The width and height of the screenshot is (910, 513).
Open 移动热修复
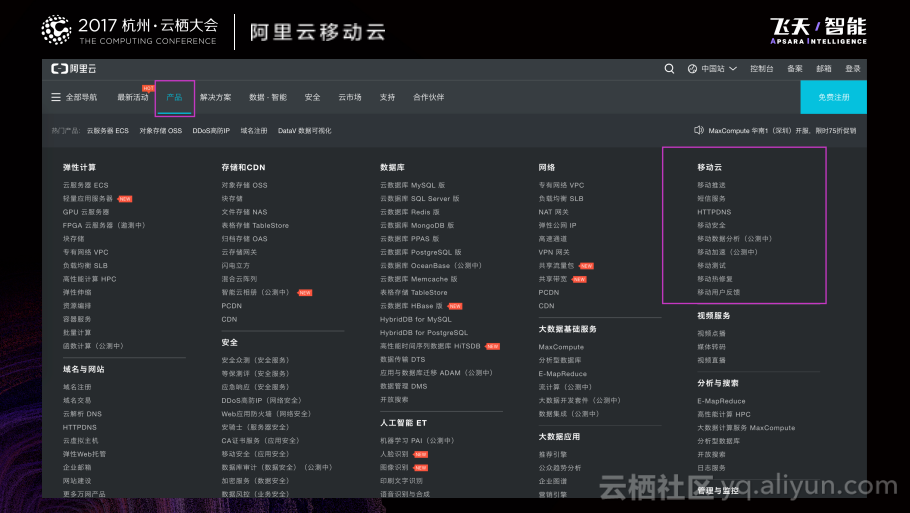(714, 279)
